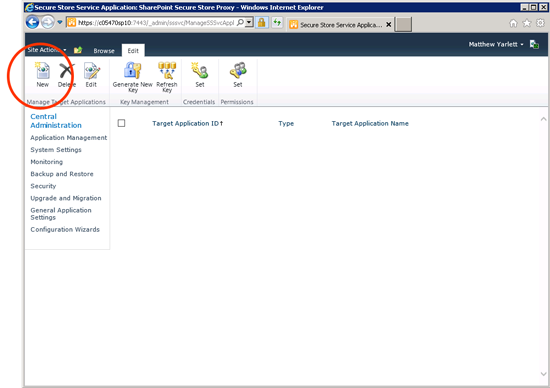The width and height of the screenshot is (550, 388).
Task: Open the browser Tools gear icon
Action: click(541, 23)
